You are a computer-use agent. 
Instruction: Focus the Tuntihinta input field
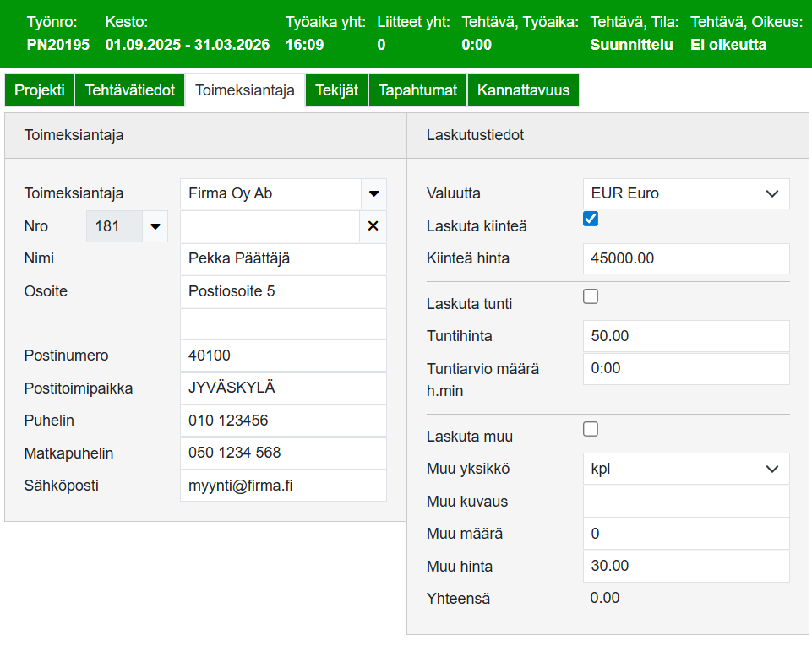coord(685,336)
